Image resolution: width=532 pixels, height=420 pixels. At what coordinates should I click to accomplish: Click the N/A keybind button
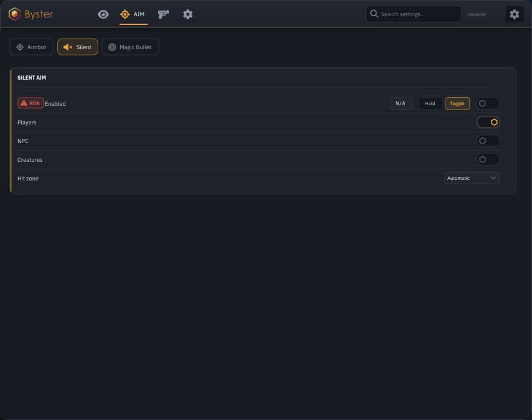point(401,103)
